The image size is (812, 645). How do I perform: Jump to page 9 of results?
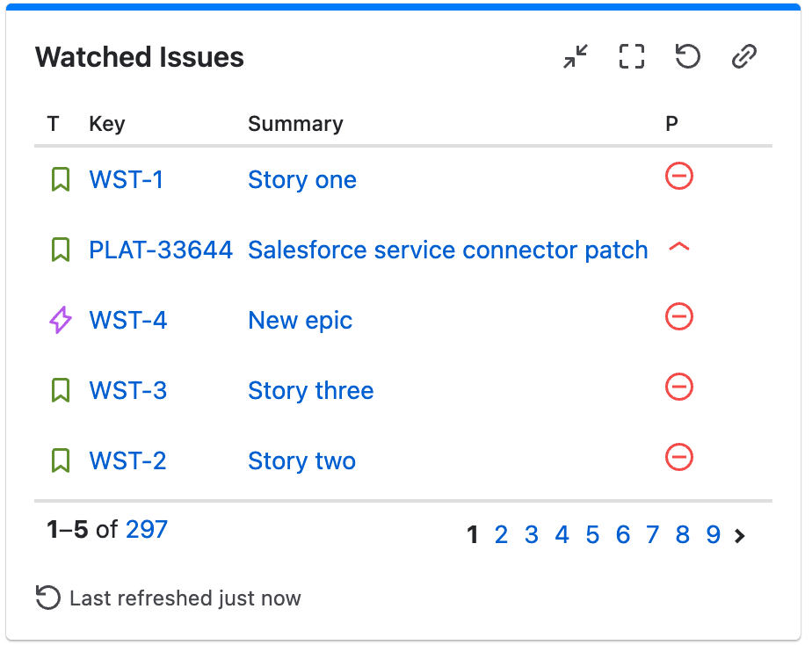coord(713,535)
